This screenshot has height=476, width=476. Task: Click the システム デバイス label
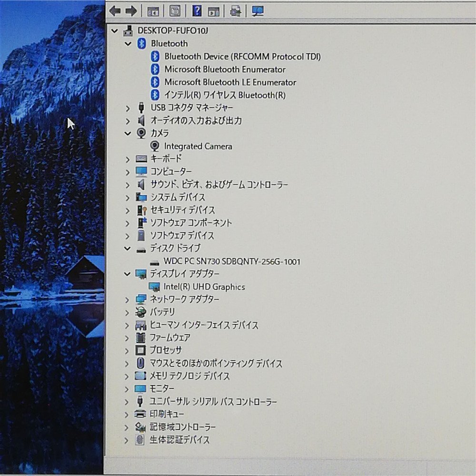178,197
